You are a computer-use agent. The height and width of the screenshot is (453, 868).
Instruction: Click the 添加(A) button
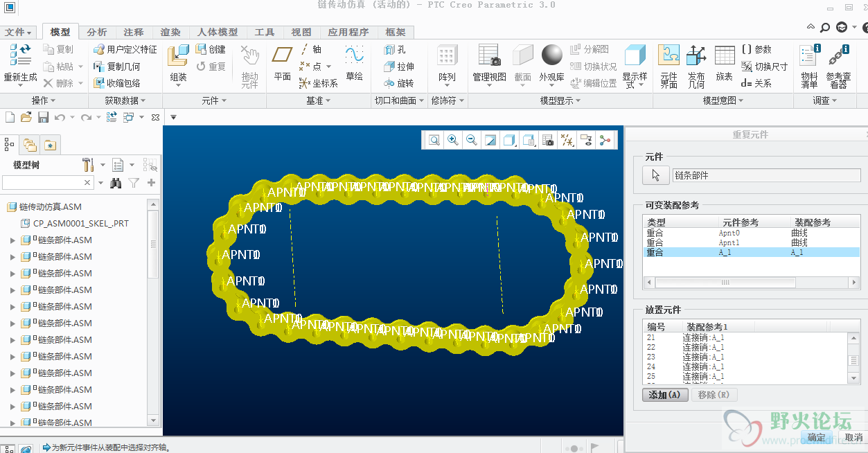[x=665, y=395]
